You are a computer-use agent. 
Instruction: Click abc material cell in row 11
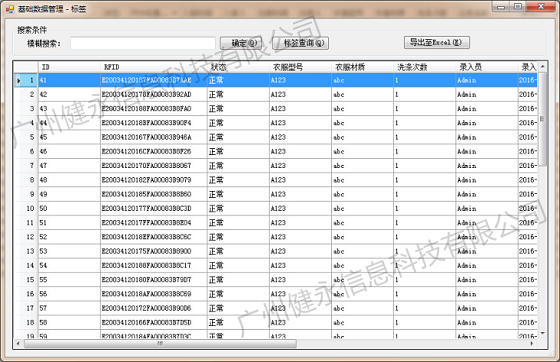pos(362,223)
